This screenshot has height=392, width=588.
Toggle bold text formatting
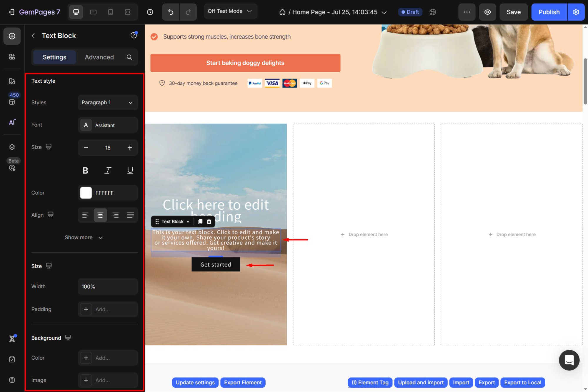click(85, 170)
